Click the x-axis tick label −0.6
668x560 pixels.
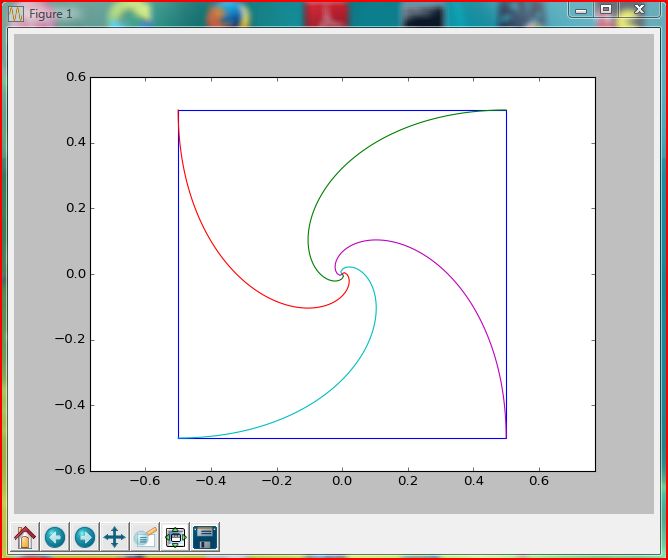(145, 481)
